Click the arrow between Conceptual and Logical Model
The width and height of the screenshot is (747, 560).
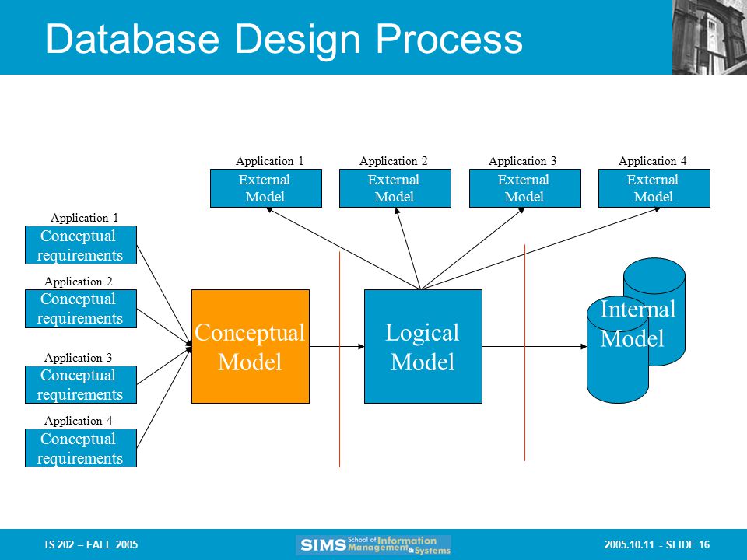pos(337,347)
